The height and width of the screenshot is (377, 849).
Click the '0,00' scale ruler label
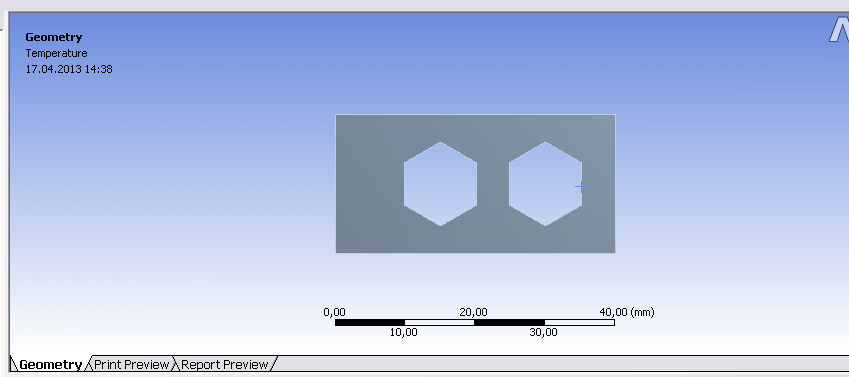pos(334,312)
